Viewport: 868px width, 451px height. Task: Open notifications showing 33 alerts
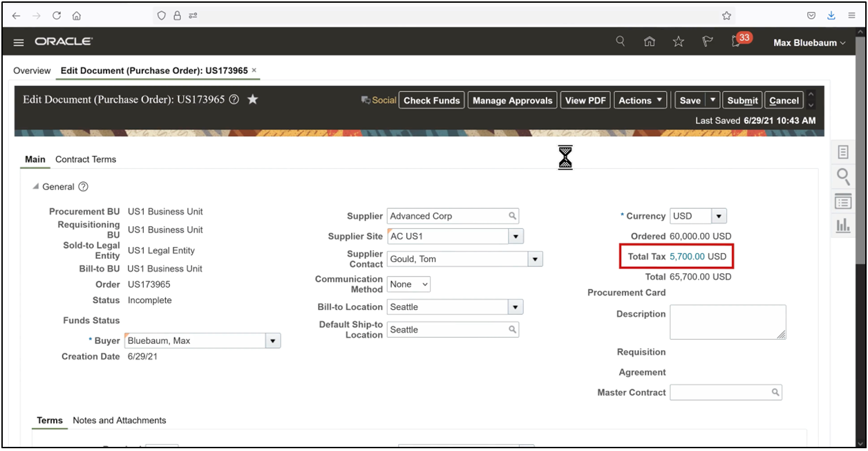[736, 41]
